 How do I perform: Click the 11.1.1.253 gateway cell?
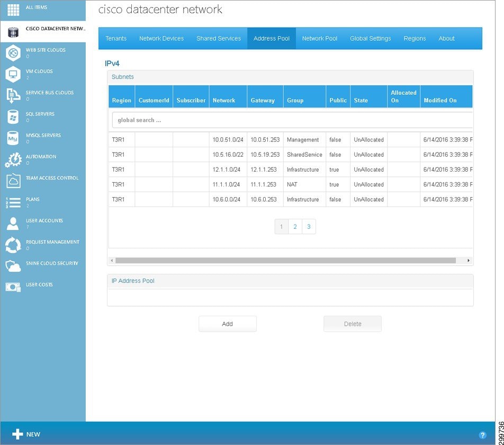point(265,184)
